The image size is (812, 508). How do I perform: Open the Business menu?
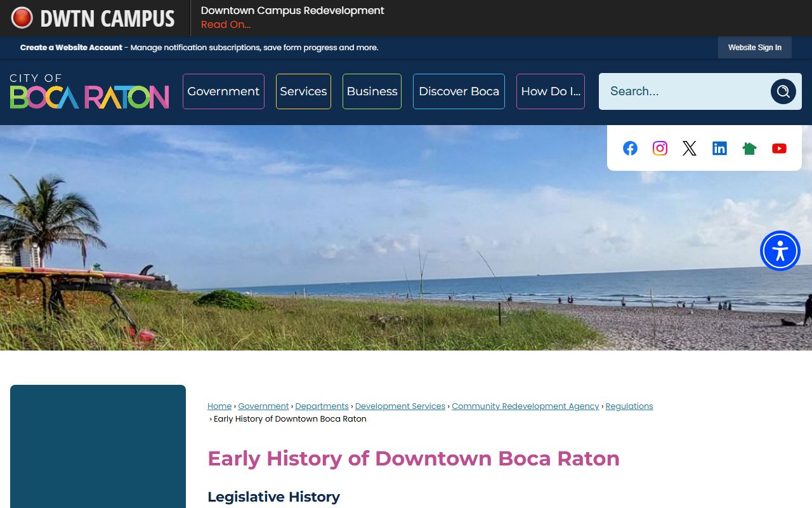click(372, 91)
